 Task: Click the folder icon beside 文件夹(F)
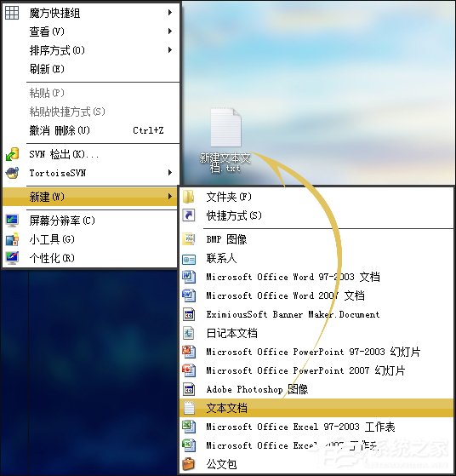coord(189,197)
